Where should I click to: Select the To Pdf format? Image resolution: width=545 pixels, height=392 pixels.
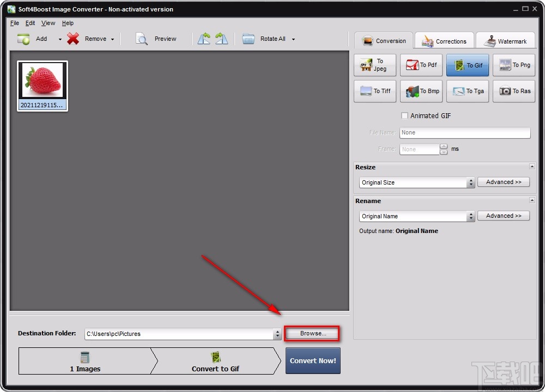(421, 65)
